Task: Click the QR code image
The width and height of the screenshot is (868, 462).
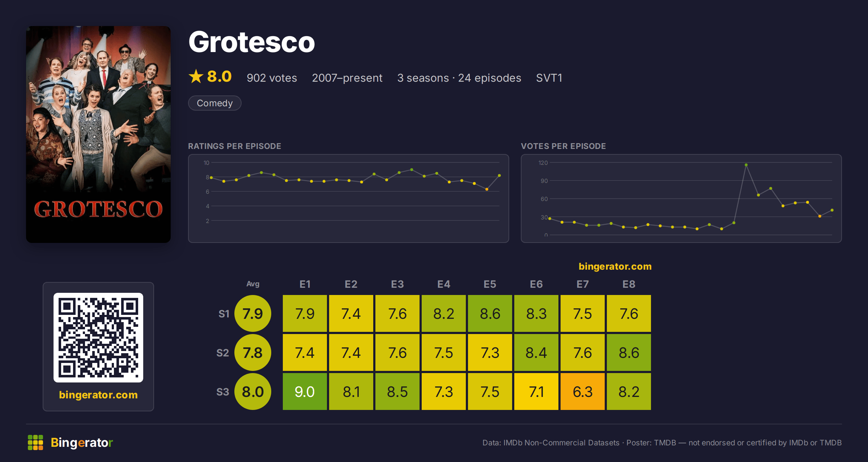Action: click(98, 338)
